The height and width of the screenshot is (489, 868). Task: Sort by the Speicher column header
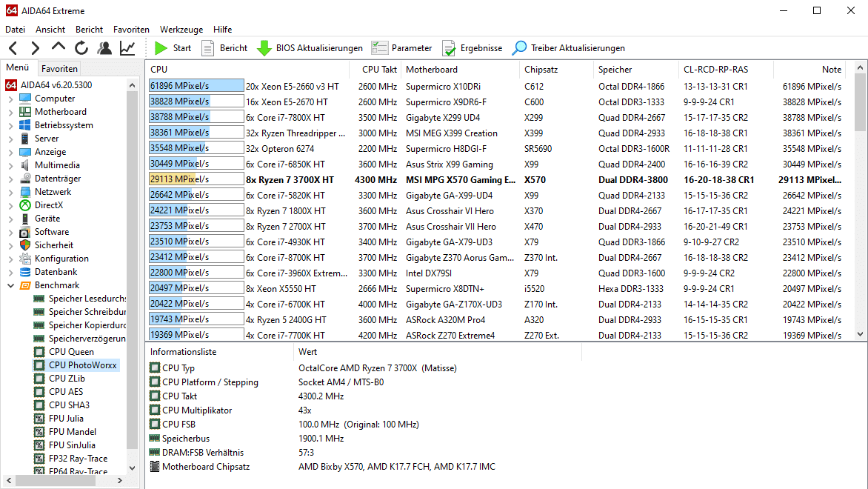tap(636, 69)
